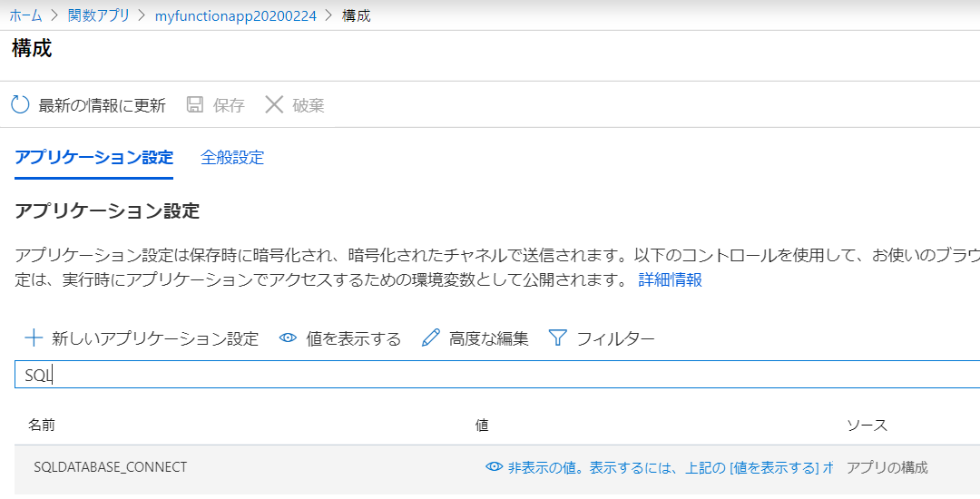The height and width of the screenshot is (499, 980).
Task: Switch to the 全般設定 tab
Action: [x=232, y=157]
